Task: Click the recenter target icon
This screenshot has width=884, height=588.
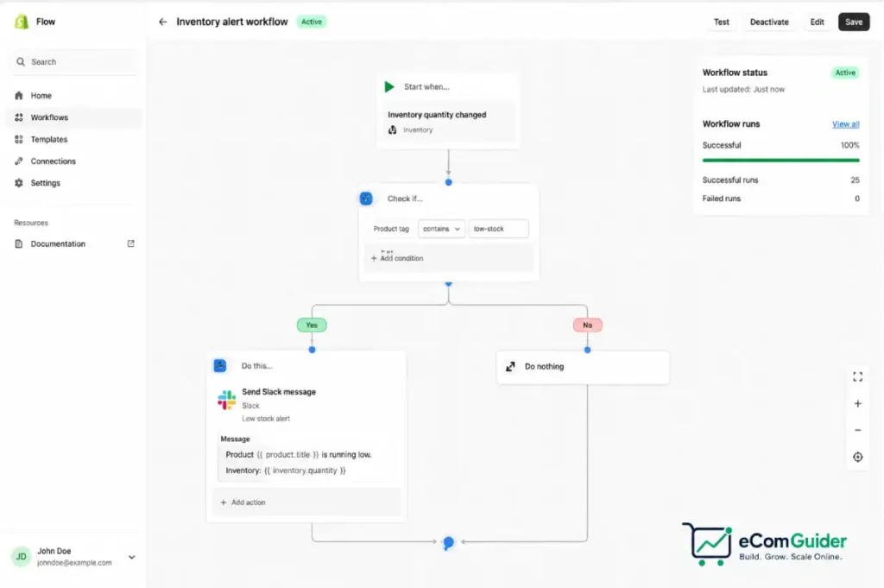Action: (857, 458)
